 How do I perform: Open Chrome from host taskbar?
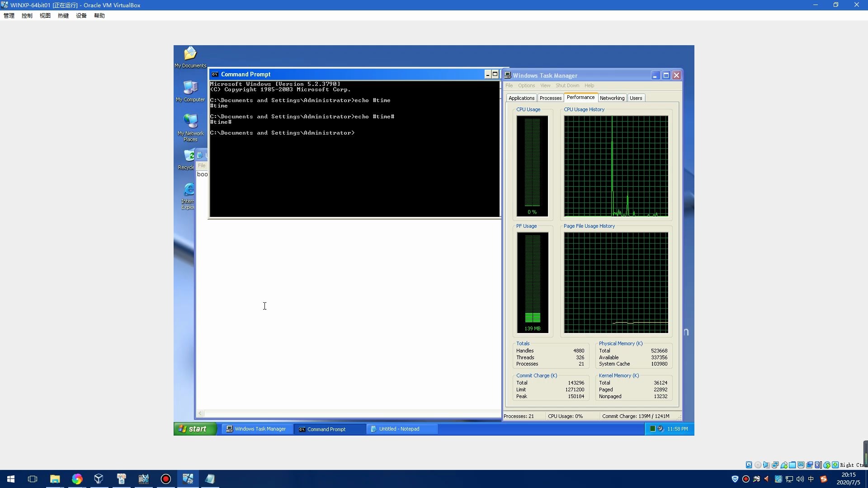click(x=77, y=479)
